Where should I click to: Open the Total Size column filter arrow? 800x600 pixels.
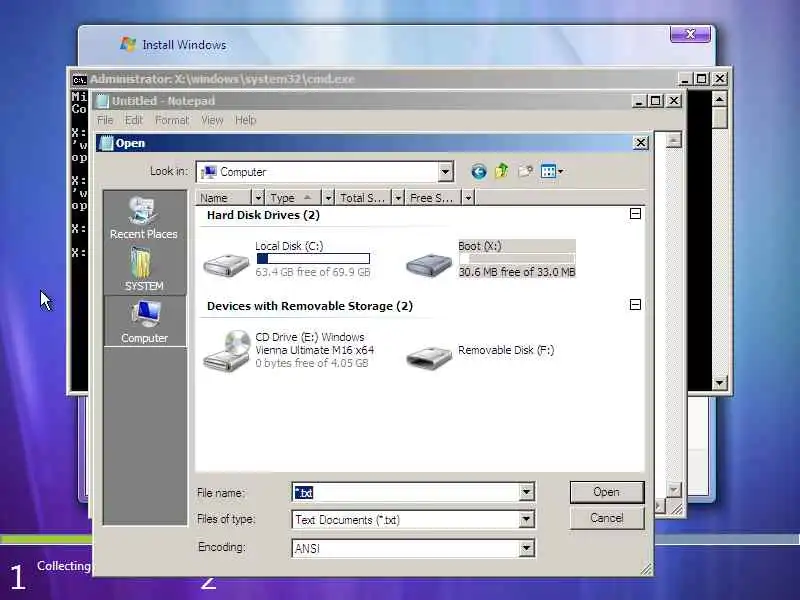(398, 197)
